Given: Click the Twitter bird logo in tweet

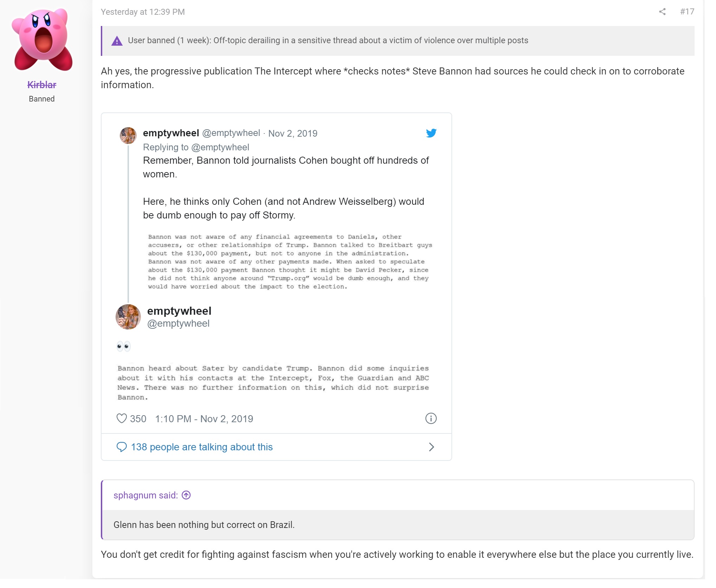Looking at the screenshot, I should (x=431, y=133).
